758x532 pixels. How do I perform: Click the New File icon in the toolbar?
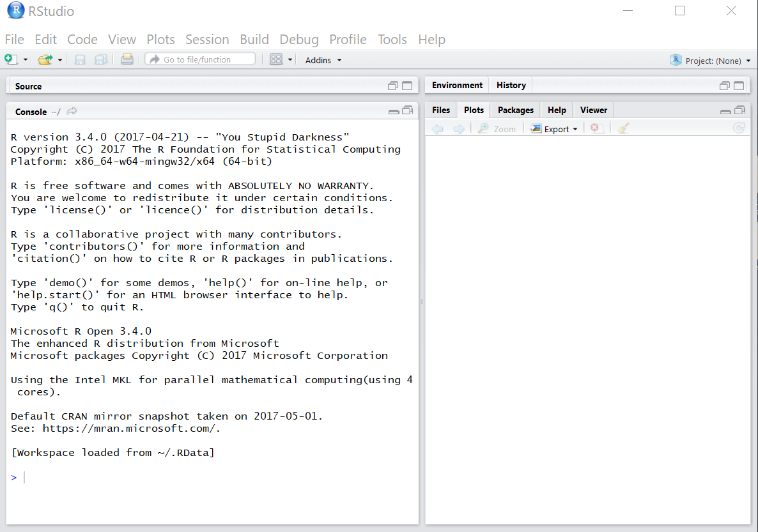coord(11,59)
